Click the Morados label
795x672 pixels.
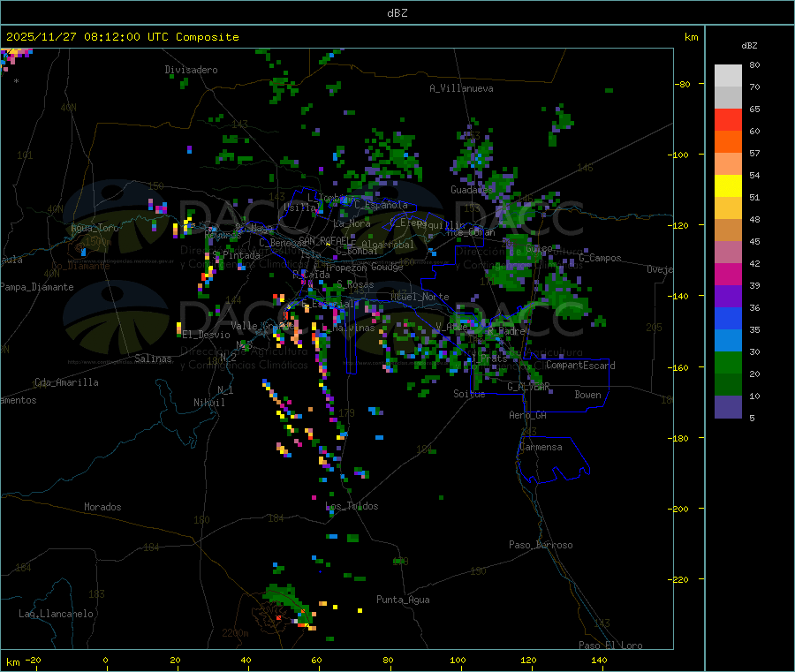(x=102, y=507)
